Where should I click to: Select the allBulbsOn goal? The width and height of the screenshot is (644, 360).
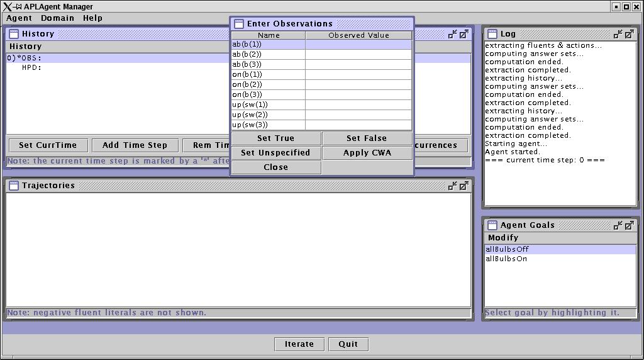pos(506,259)
